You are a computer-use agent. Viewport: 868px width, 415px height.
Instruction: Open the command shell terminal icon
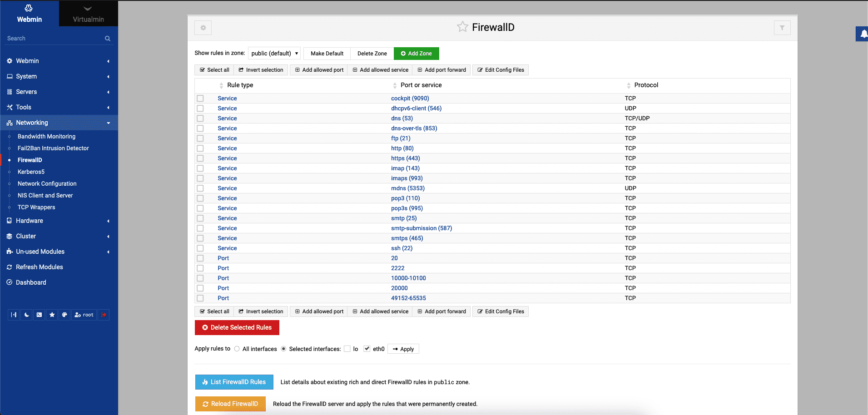(40, 315)
